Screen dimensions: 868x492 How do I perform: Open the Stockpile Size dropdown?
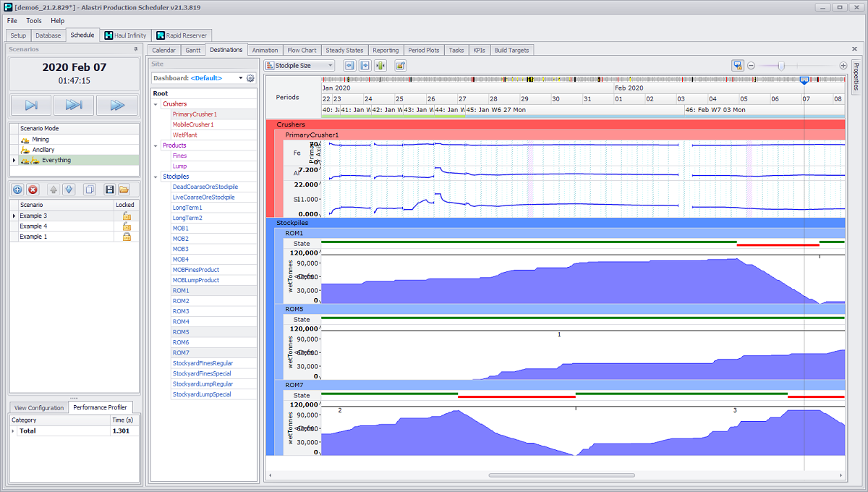pyautogui.click(x=331, y=65)
